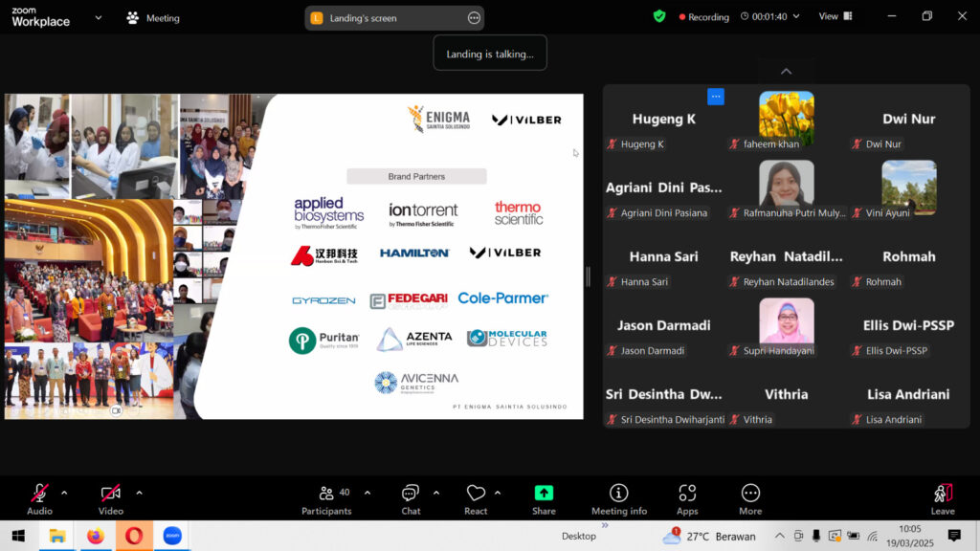Click the Ellis Dwi-PSSP participant tile
The image size is (980, 551).
click(x=909, y=327)
